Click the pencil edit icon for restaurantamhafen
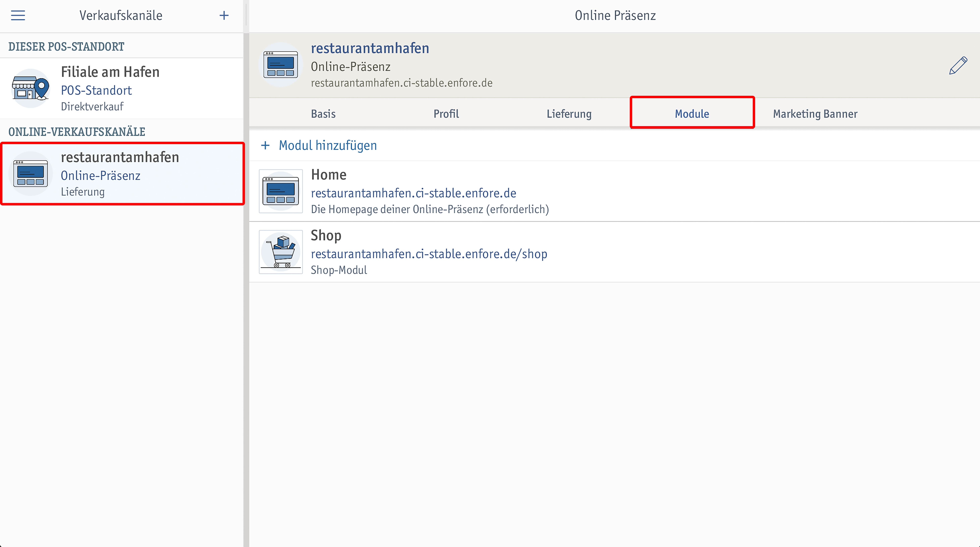Image resolution: width=980 pixels, height=547 pixels. click(958, 65)
